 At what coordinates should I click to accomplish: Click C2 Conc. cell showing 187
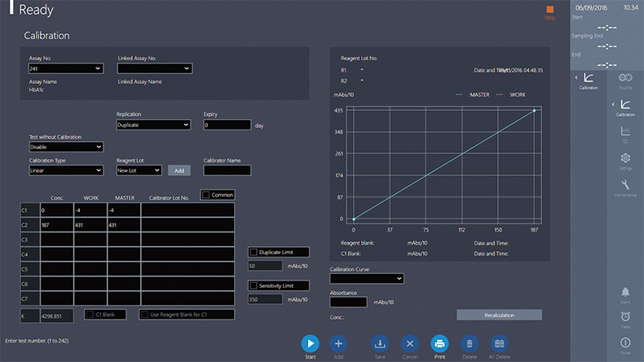(x=57, y=225)
